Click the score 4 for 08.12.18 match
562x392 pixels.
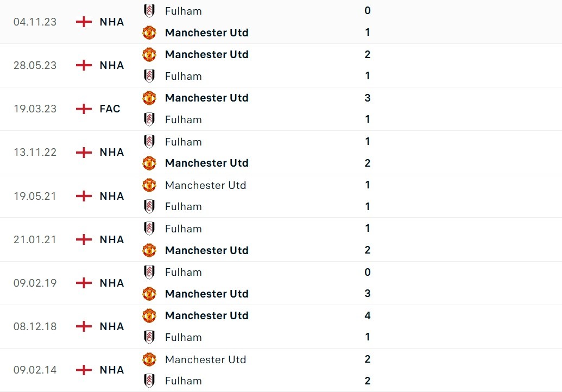click(x=368, y=315)
